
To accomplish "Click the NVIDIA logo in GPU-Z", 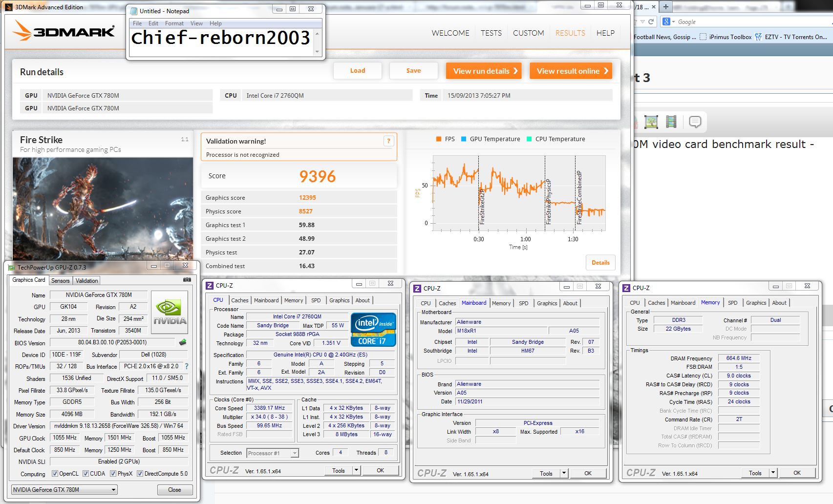I will pyautogui.click(x=170, y=313).
